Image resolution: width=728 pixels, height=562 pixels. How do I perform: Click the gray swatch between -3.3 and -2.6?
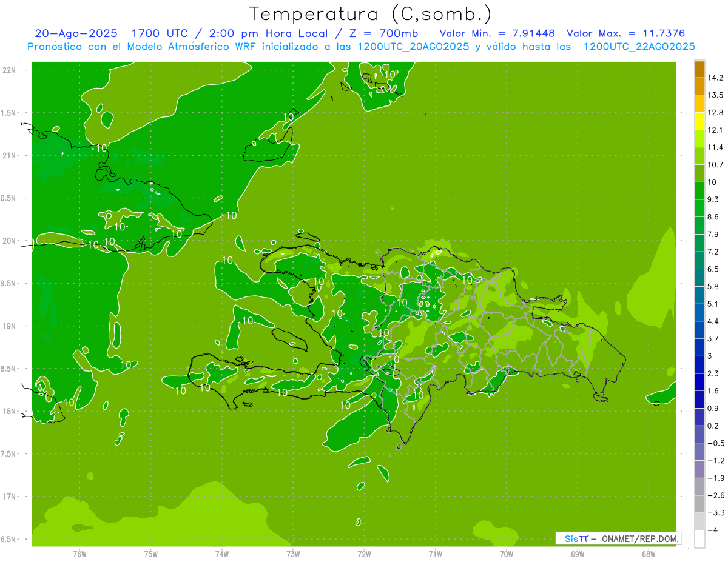click(699, 504)
